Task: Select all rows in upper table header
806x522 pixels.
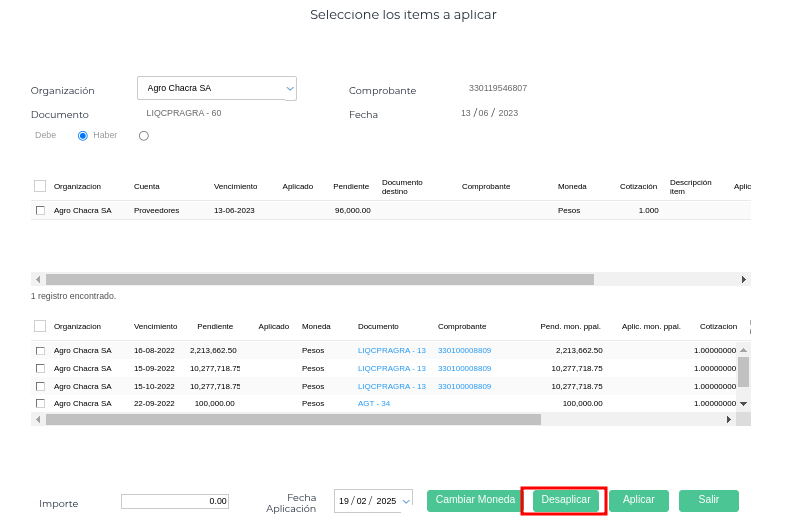Action: tap(40, 186)
